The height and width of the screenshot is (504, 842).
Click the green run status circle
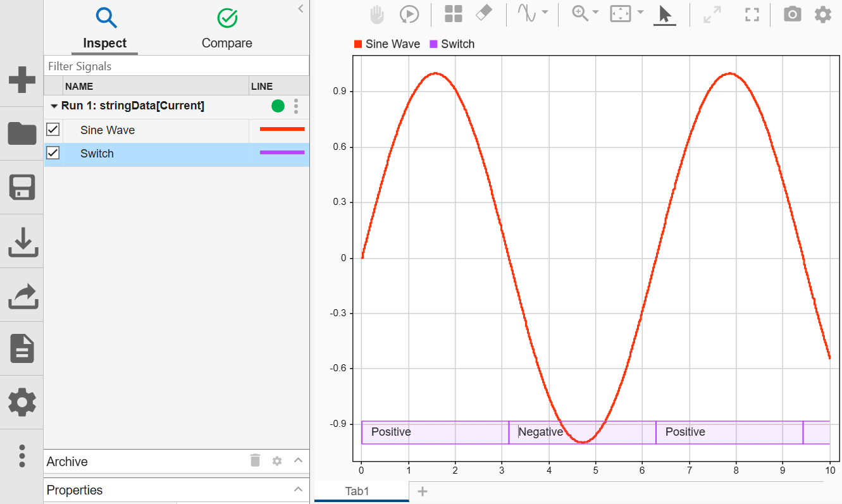[x=278, y=106]
